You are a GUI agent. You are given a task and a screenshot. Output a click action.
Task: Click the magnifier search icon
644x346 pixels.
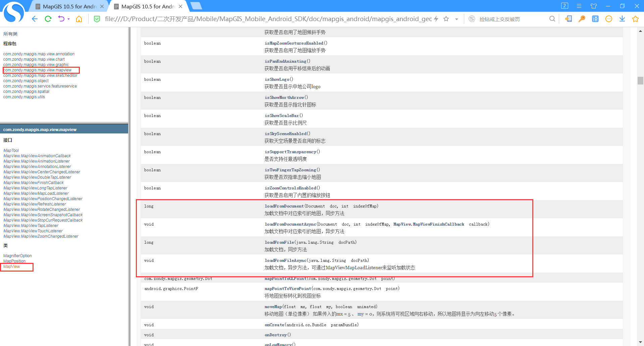coord(552,19)
